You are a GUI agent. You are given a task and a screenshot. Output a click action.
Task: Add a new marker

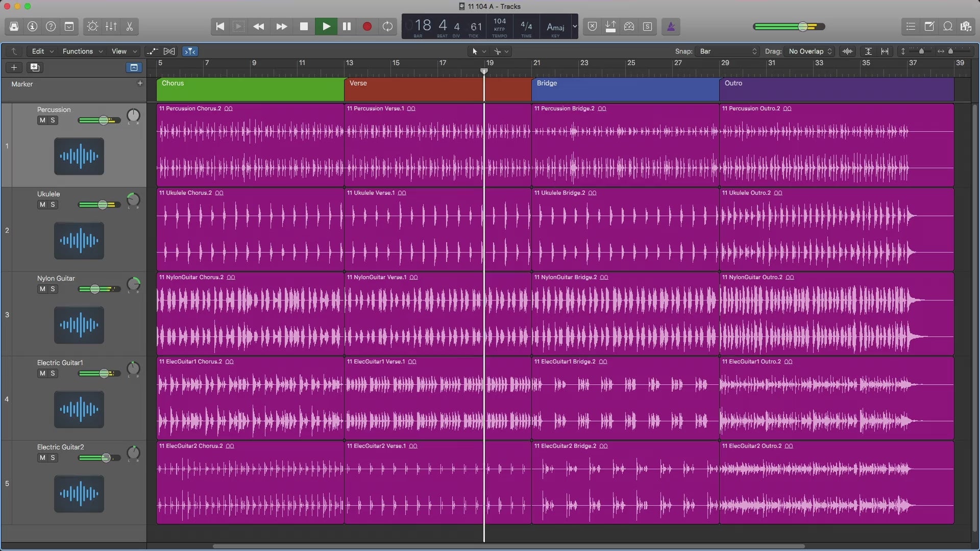click(140, 83)
